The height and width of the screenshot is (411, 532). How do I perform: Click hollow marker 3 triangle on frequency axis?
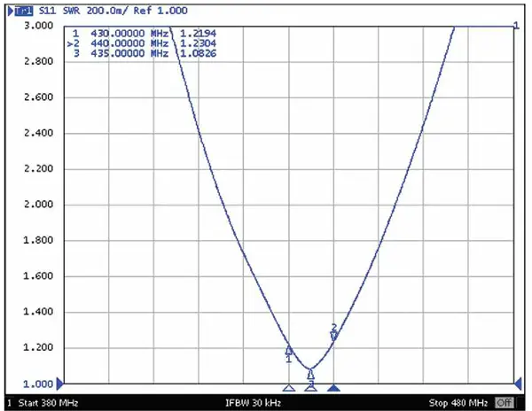pos(310,388)
